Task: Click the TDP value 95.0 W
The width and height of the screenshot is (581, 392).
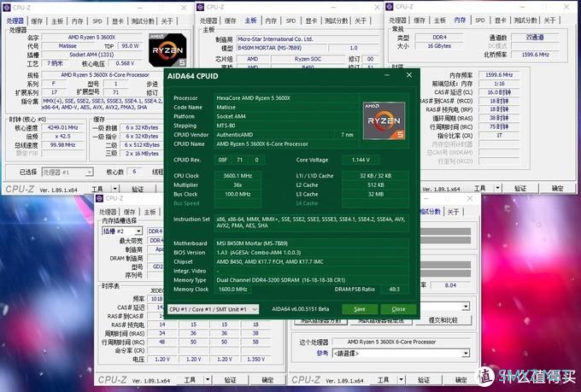Action: pos(130,46)
